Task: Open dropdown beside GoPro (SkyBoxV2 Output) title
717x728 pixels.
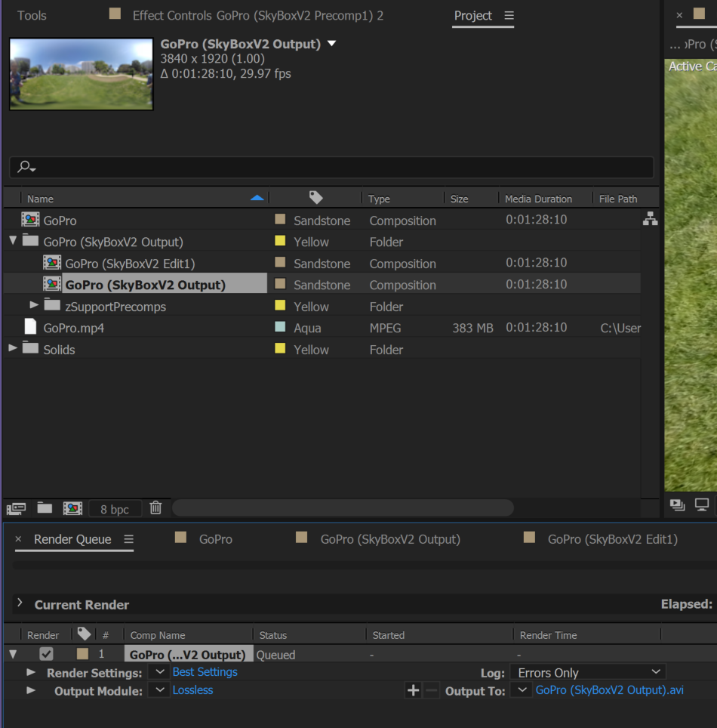Action: tap(331, 44)
